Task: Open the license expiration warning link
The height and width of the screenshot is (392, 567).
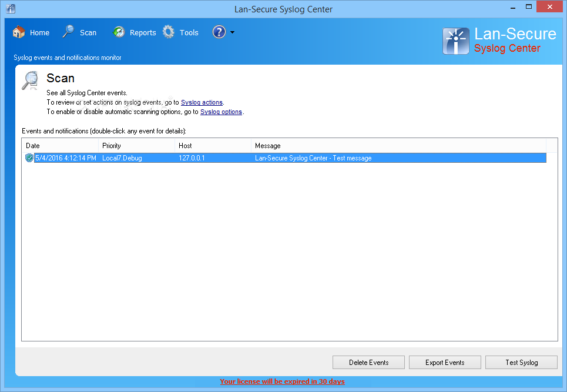Action: [x=282, y=381]
